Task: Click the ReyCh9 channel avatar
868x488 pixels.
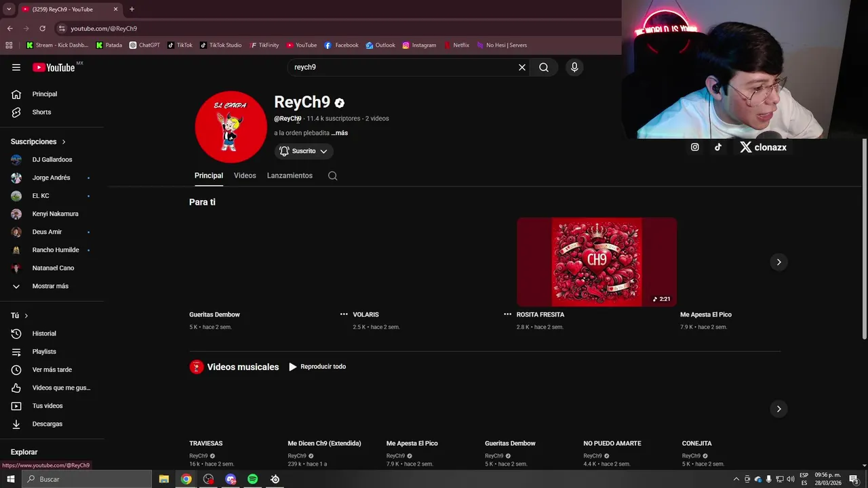Action: tap(231, 127)
